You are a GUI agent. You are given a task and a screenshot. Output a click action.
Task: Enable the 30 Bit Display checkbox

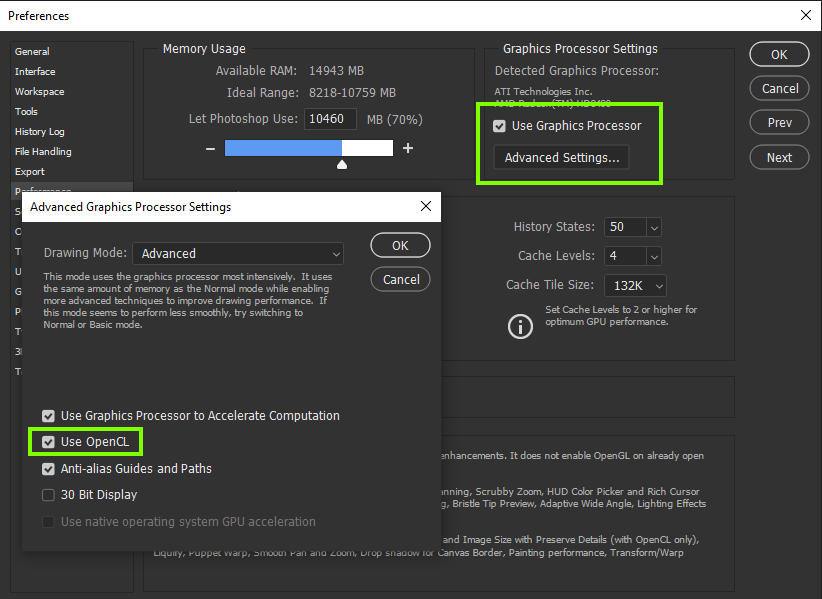point(47,494)
